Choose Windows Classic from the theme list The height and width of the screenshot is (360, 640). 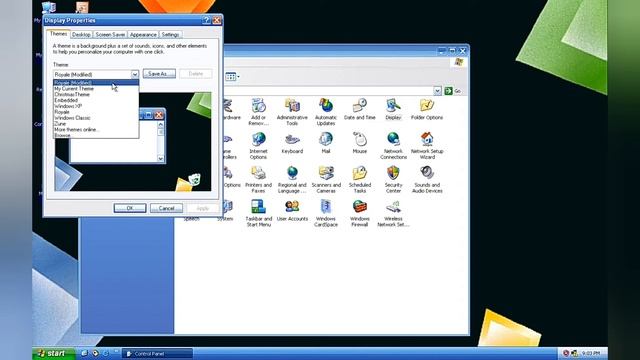click(96, 118)
